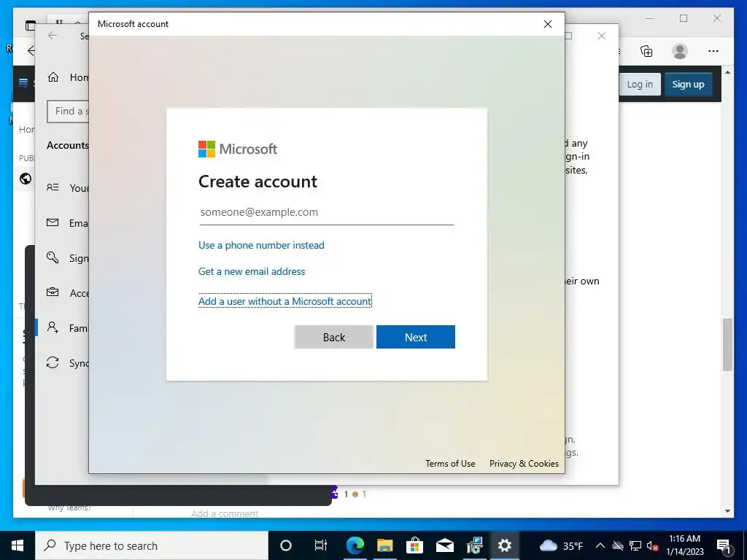The width and height of the screenshot is (747, 560).
Task: Click the taskbar search box
Action: click(152, 545)
